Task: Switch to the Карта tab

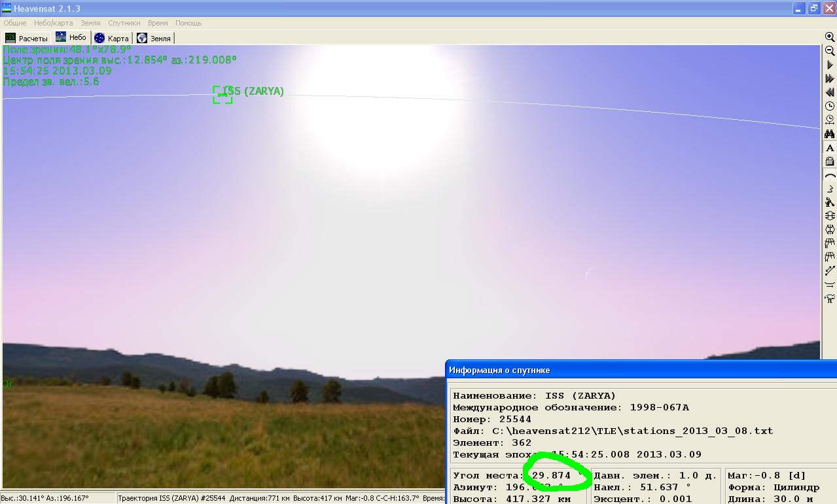Action: [x=111, y=38]
